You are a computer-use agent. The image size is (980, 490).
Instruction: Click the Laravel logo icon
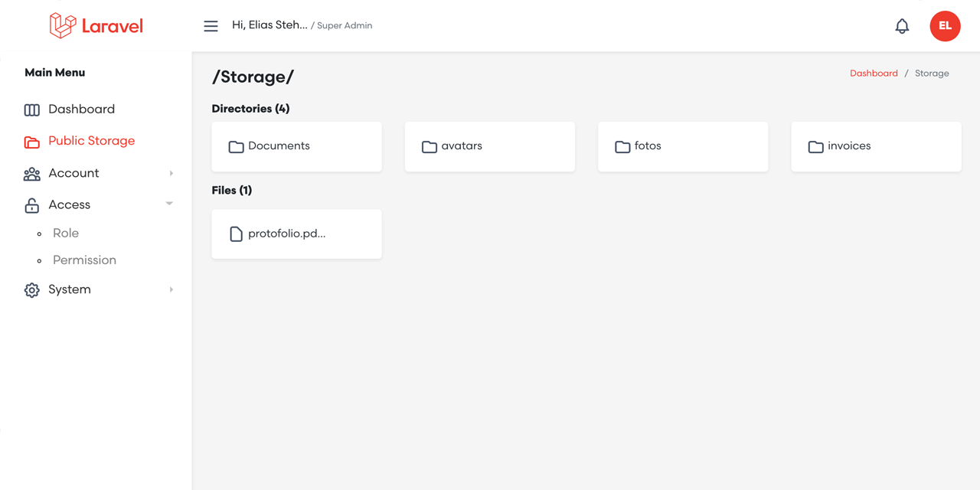(x=63, y=24)
